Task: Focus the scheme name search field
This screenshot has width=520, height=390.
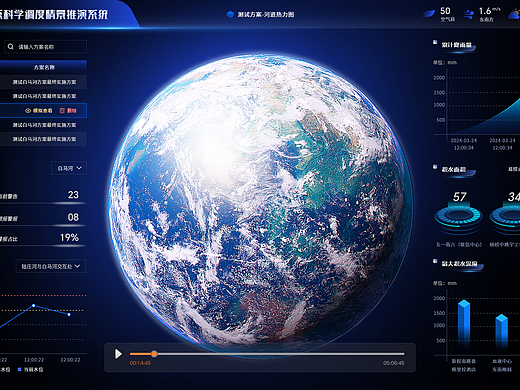Action: click(45, 47)
